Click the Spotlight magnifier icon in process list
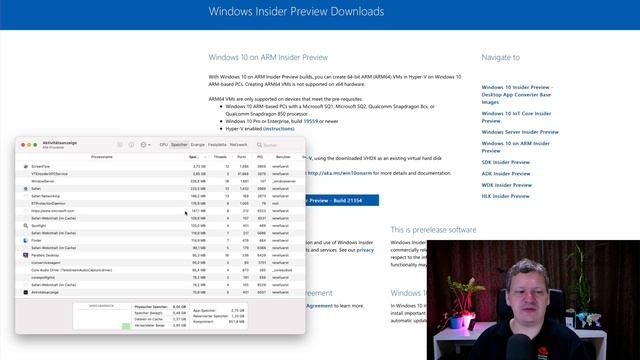Viewport: 640px width, 360px height. (26, 226)
